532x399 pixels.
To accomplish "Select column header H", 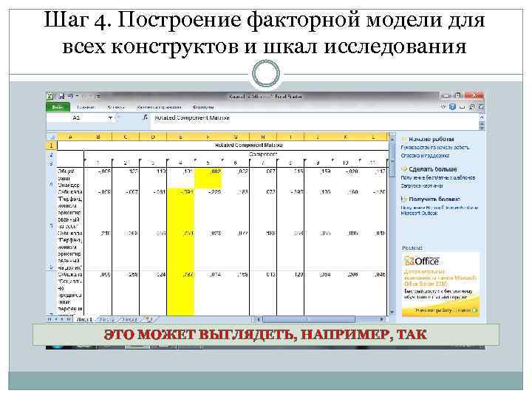I will pyautogui.click(x=263, y=137).
